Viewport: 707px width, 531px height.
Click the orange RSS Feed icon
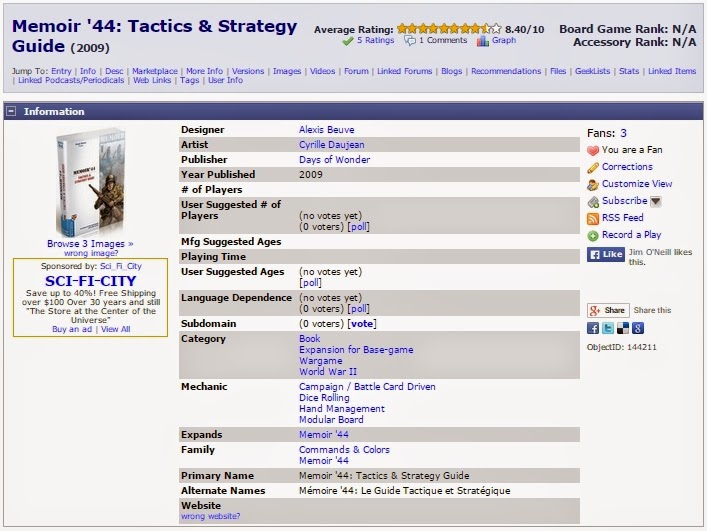click(x=593, y=219)
